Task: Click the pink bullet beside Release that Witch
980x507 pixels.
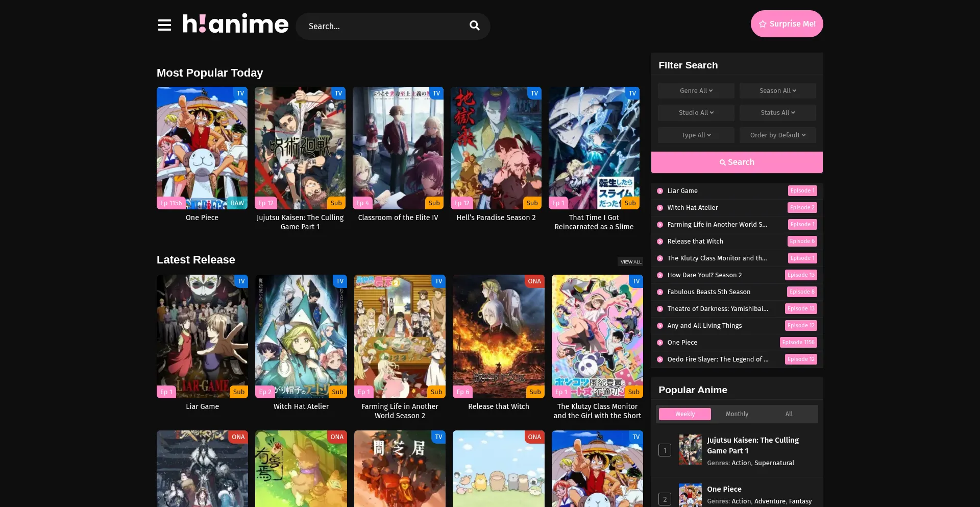Action: click(x=660, y=242)
